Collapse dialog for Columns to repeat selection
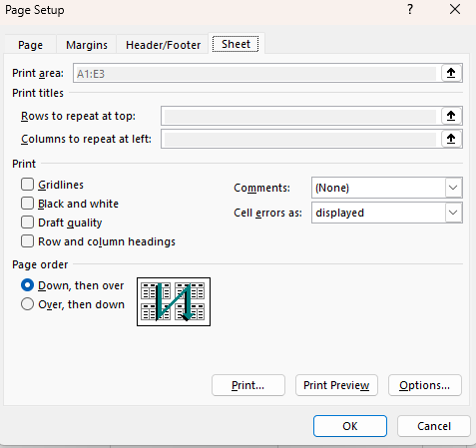The image size is (476, 448). click(451, 139)
